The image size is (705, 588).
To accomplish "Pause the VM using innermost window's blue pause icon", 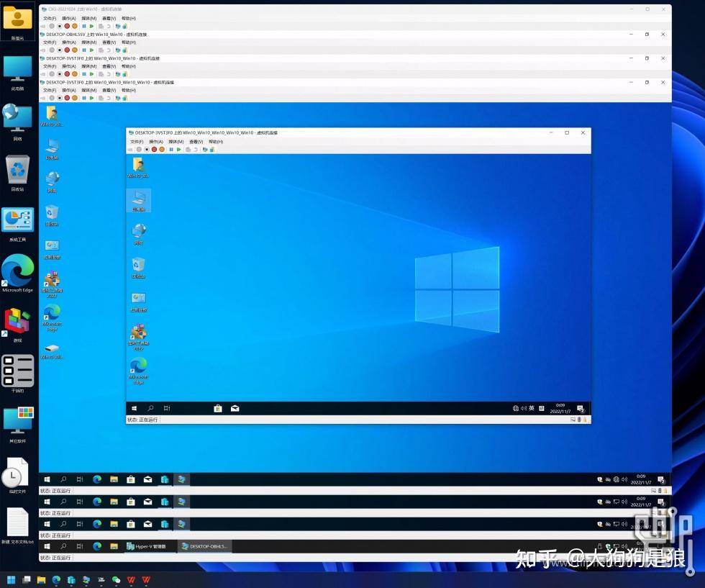I will click(171, 150).
